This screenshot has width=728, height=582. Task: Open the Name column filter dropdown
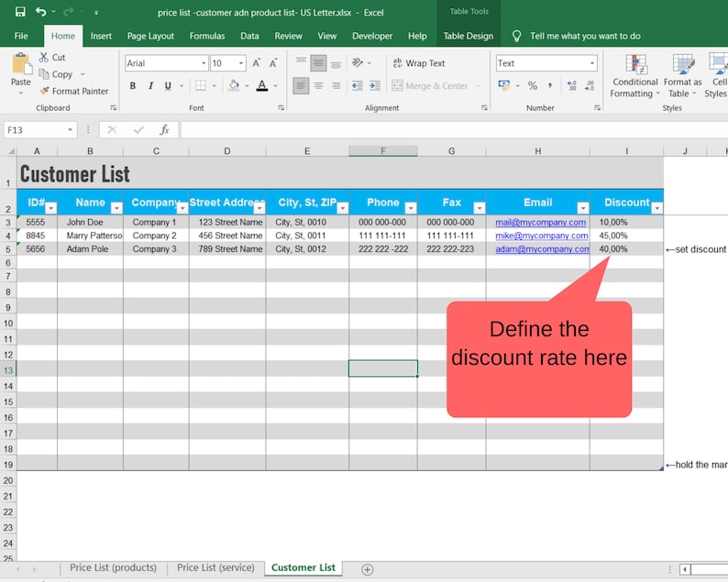tap(116, 208)
